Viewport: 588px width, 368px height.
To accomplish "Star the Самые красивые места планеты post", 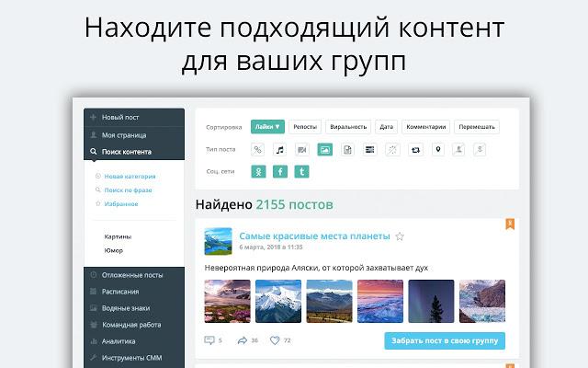I will point(400,236).
